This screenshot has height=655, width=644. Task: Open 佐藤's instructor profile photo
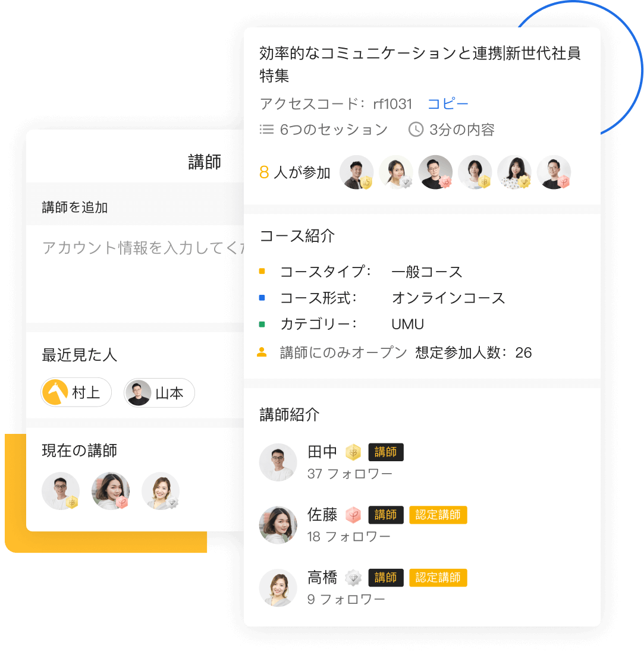click(x=278, y=525)
